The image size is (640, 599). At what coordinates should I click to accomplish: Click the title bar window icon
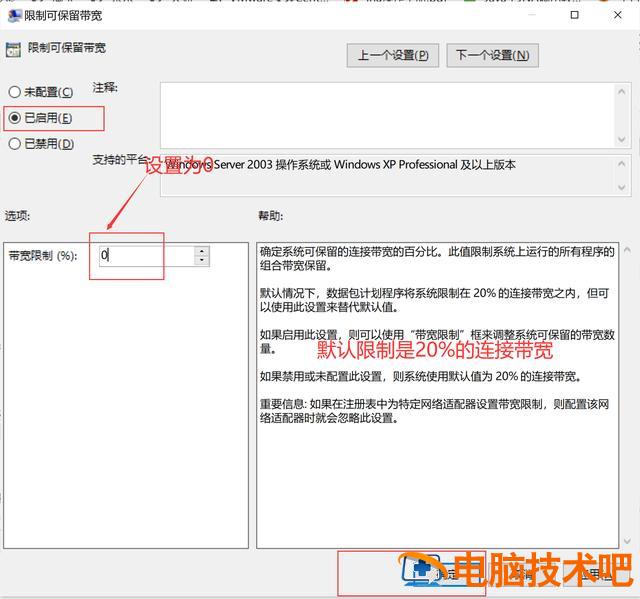pos(14,16)
